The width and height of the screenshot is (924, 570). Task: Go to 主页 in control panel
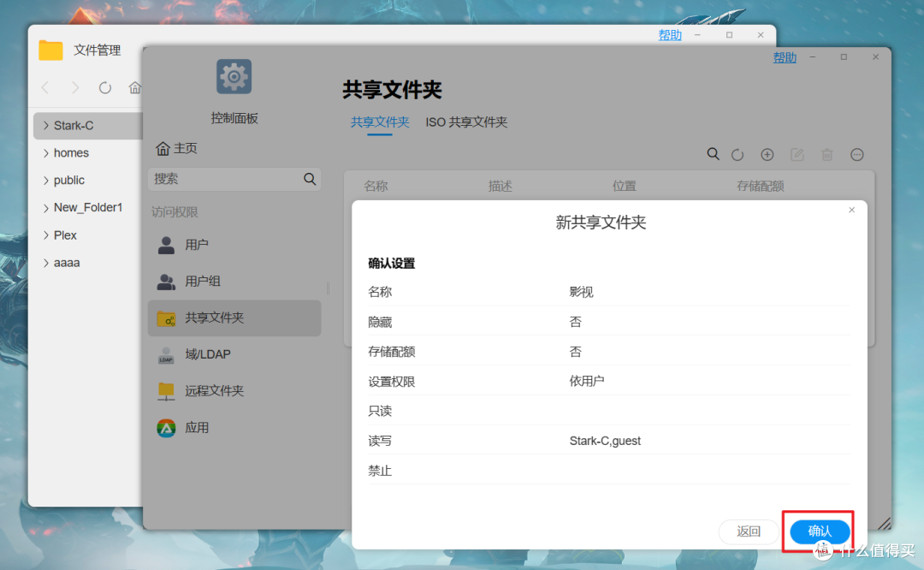176,149
